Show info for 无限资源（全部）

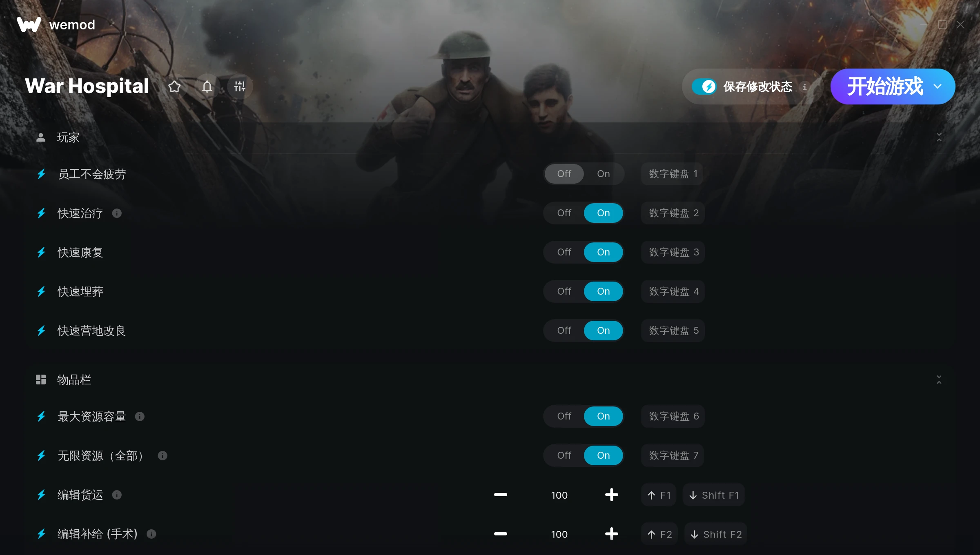(163, 455)
